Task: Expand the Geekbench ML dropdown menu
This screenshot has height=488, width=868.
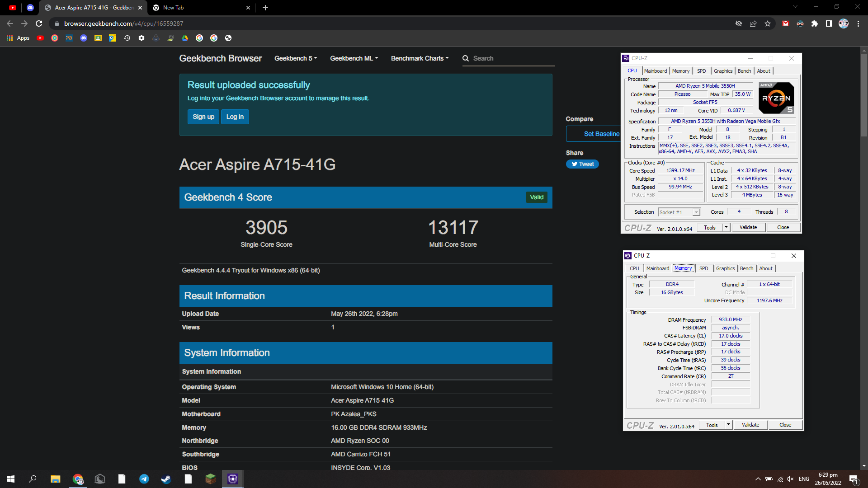Action: pos(354,58)
